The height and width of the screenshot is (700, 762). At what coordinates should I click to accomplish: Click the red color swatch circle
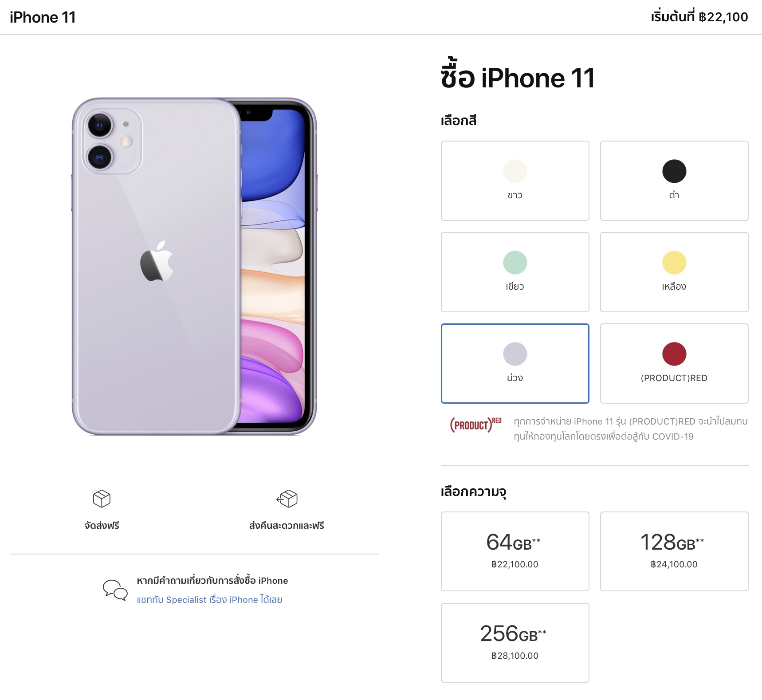(x=674, y=354)
